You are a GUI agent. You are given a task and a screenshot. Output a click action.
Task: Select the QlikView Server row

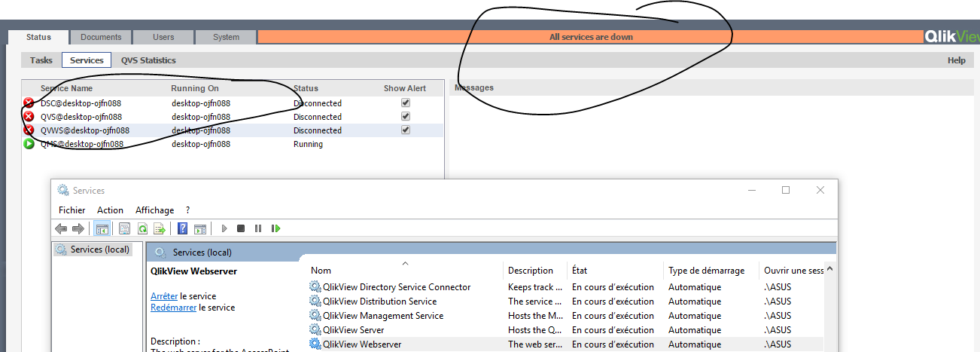point(566,329)
